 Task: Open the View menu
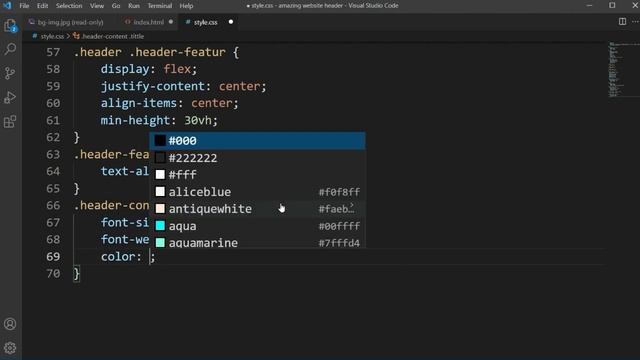pos(97,6)
